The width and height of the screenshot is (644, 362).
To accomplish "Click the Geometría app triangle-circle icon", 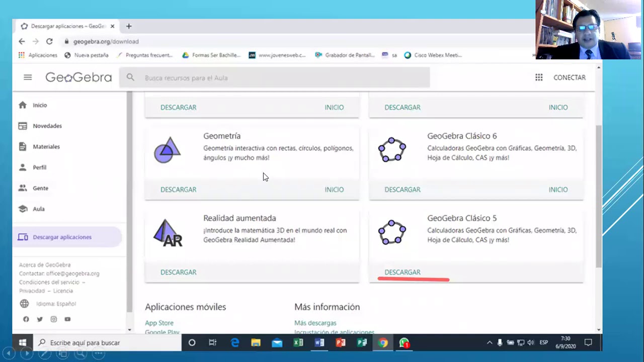I will [x=167, y=150].
